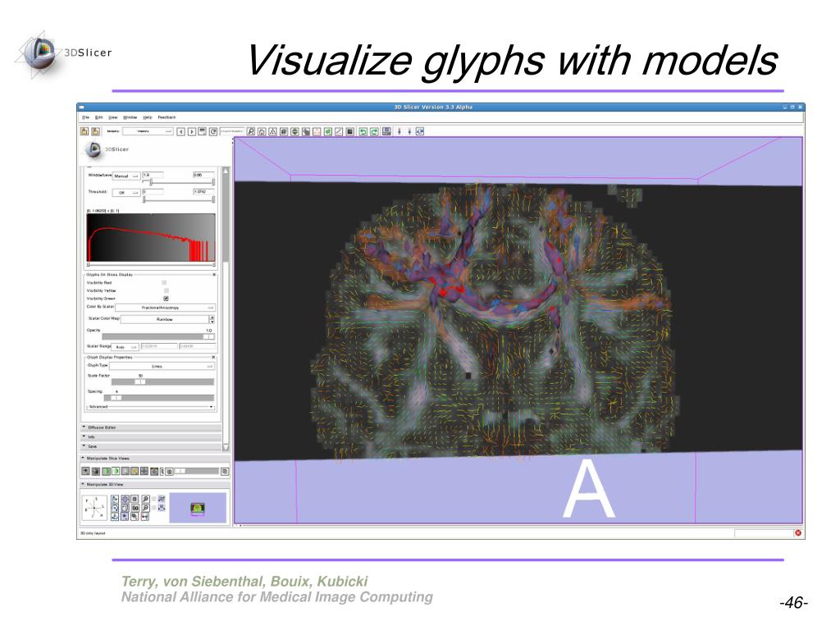Zoom out the 3D view magnifier
Viewport: 840px width, 630px height.
coord(146,508)
